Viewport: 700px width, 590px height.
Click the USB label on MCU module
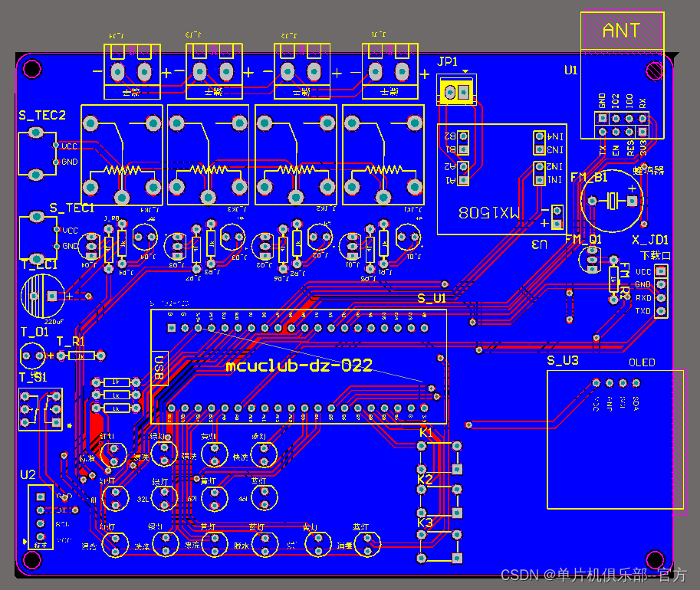pyautogui.click(x=159, y=368)
